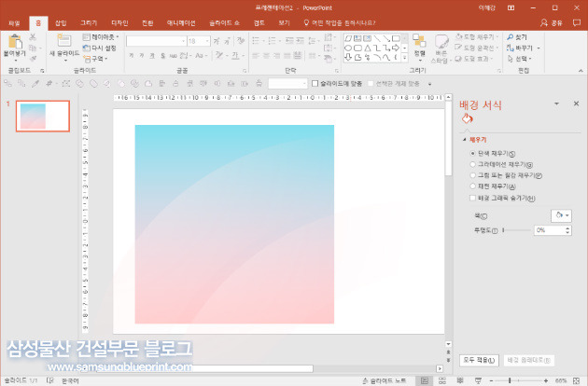This screenshot has height=386, width=588.
Task: Select the Triangle shape in gallery
Action: 368,48
